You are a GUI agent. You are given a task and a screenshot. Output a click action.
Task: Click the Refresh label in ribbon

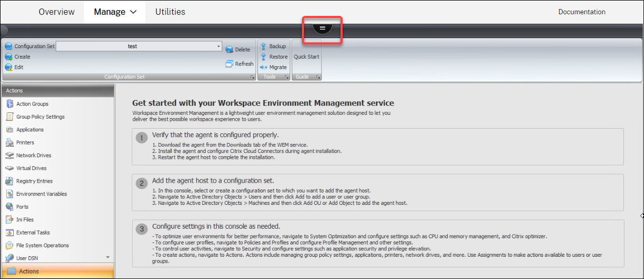(244, 64)
